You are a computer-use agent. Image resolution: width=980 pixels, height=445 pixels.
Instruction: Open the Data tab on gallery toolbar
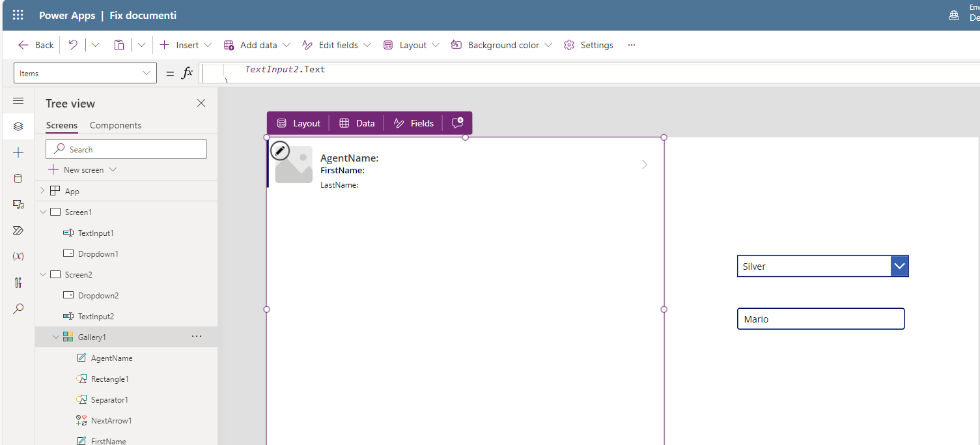click(357, 122)
